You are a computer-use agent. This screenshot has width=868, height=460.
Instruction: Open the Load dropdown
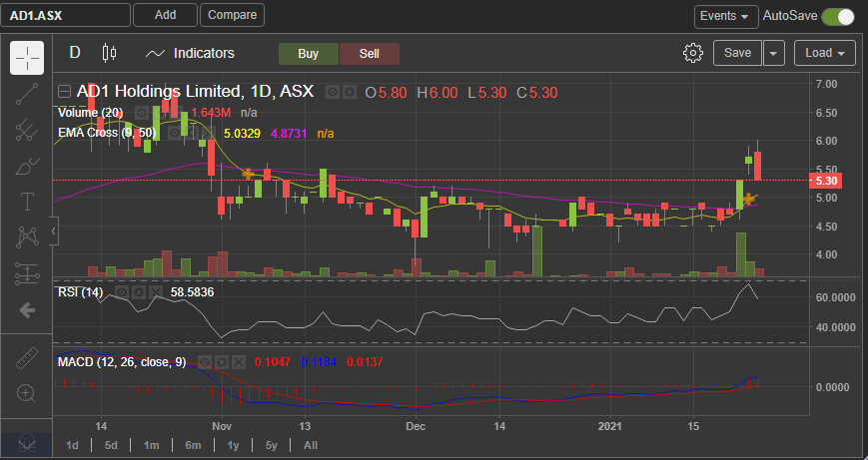[x=825, y=53]
